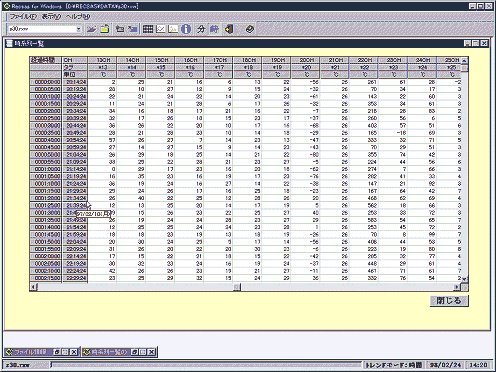Click the table's scroll right arrow
The image size is (496, 372).
(x=457, y=287)
